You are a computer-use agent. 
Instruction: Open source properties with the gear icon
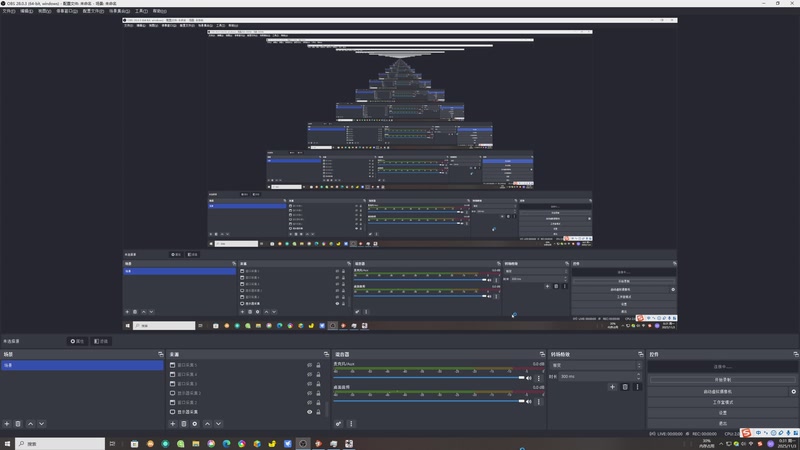point(195,423)
